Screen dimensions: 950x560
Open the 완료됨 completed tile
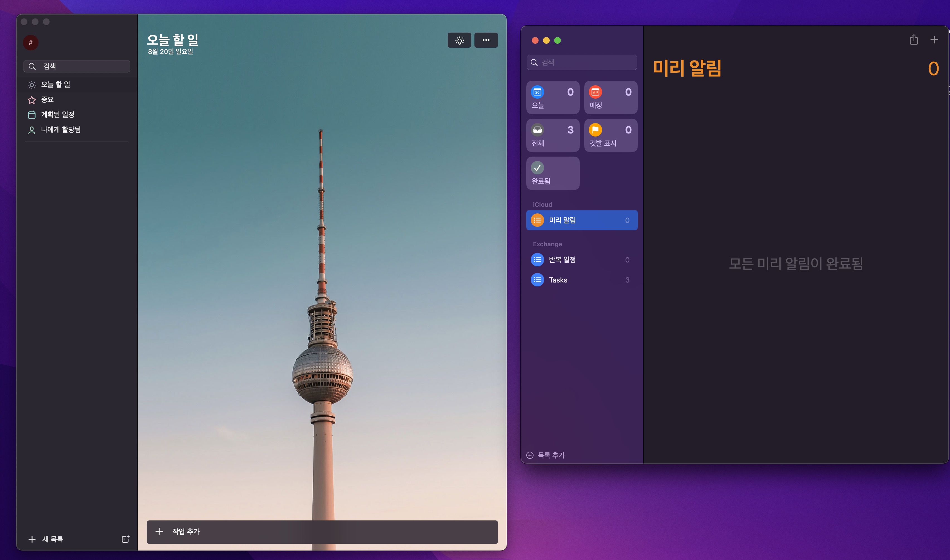pyautogui.click(x=552, y=173)
